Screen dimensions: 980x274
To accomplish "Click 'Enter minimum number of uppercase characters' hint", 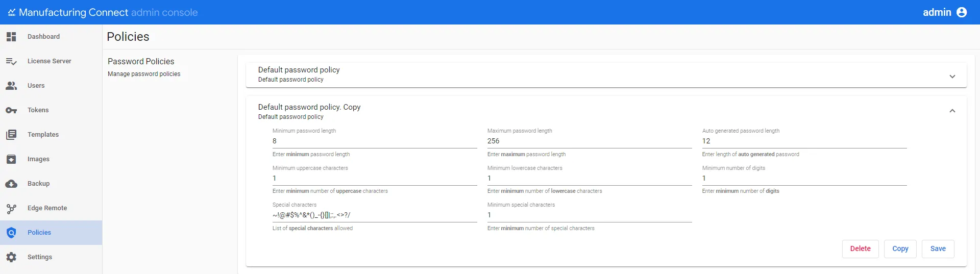I will 330,191.
